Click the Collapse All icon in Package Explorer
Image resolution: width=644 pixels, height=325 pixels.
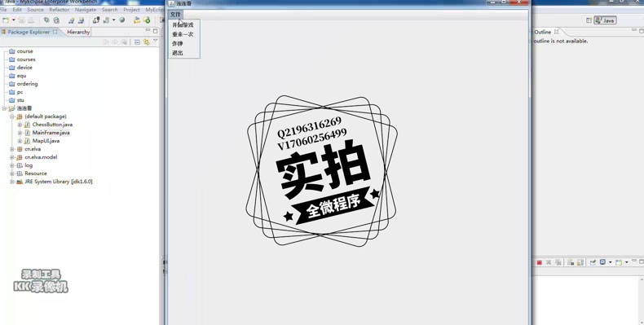click(x=137, y=42)
